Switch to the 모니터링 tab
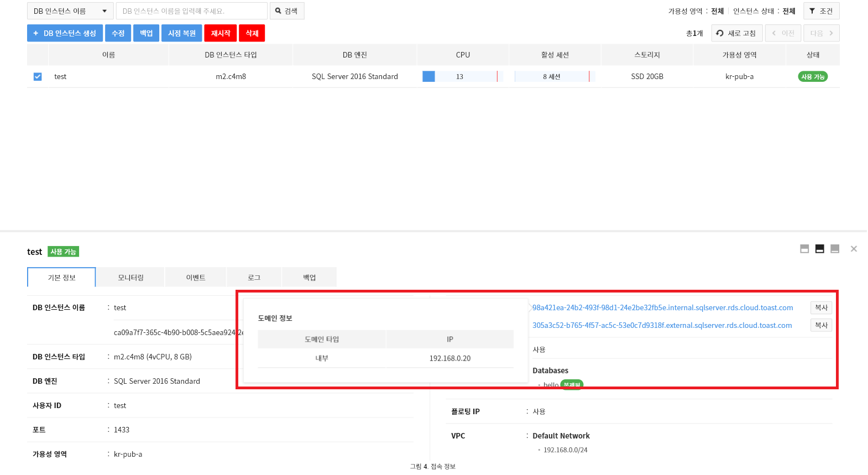The image size is (868, 475). 131,278
